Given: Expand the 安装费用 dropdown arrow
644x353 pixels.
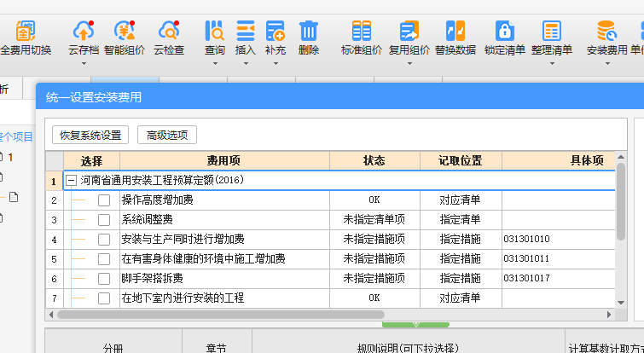Looking at the screenshot, I should [x=607, y=64].
